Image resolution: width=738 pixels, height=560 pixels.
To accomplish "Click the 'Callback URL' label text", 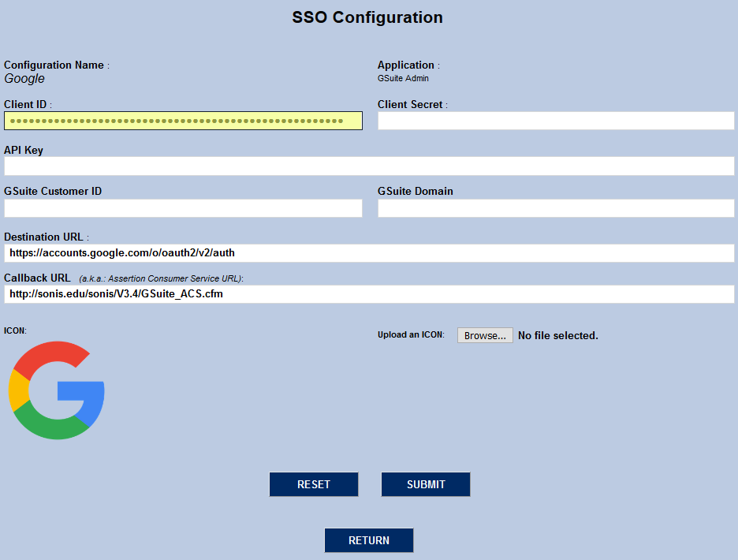I will tap(37, 278).
